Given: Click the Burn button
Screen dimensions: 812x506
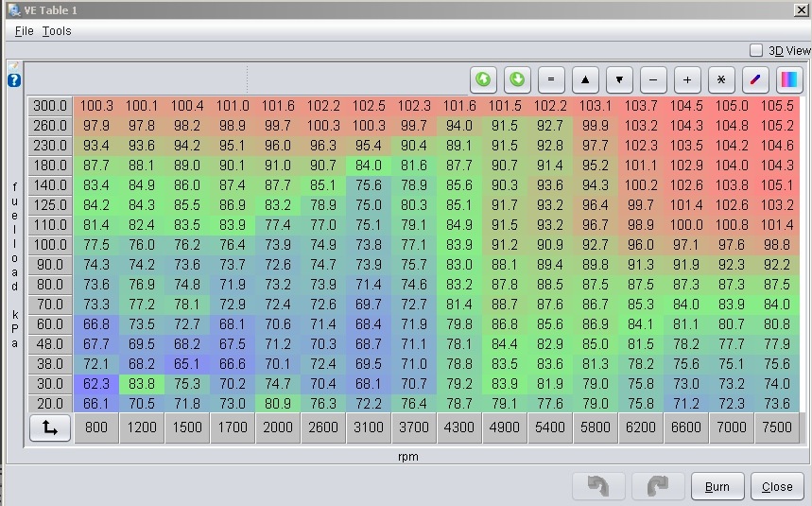Looking at the screenshot, I should point(717,486).
